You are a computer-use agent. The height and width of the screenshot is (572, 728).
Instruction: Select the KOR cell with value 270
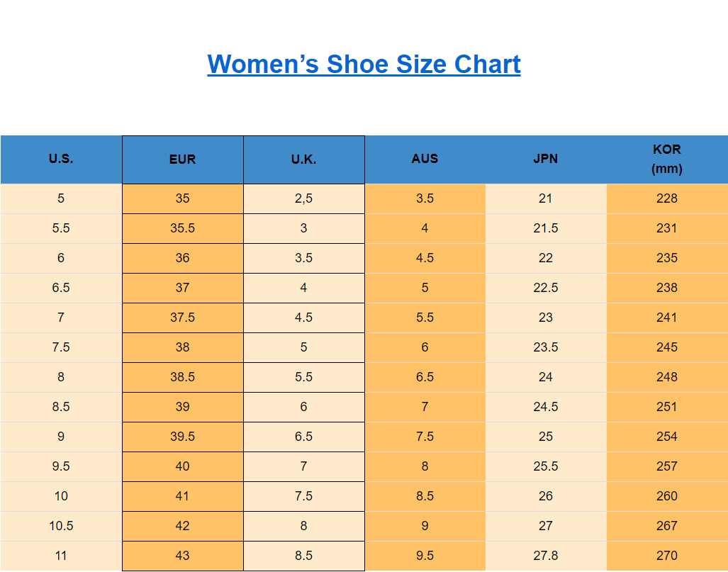click(666, 556)
